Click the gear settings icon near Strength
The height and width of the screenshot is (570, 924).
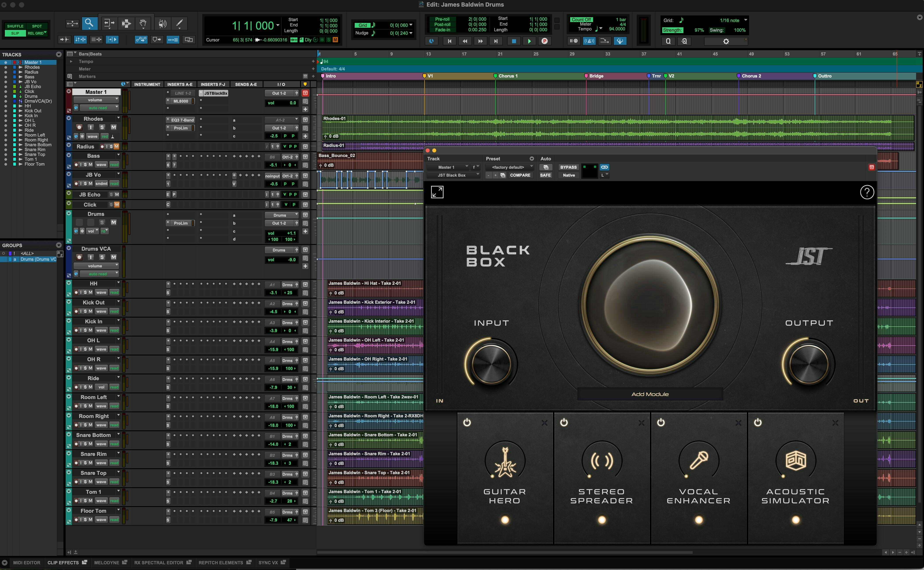726,41
